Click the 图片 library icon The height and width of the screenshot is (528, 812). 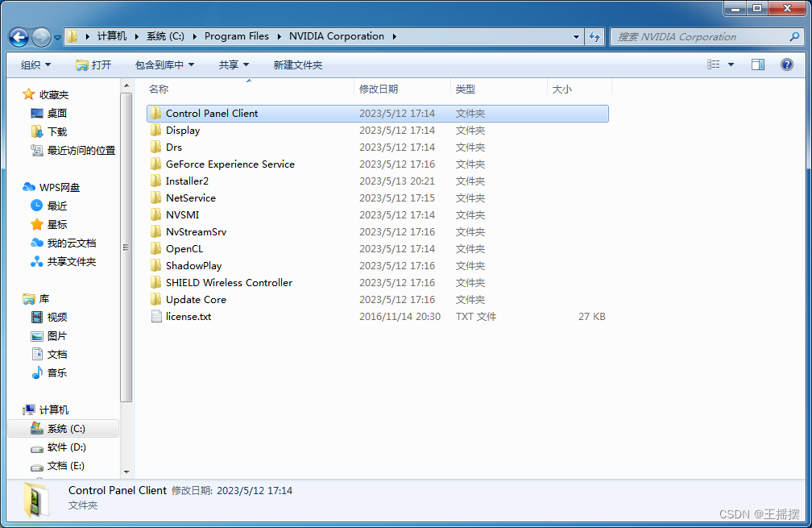click(37, 336)
